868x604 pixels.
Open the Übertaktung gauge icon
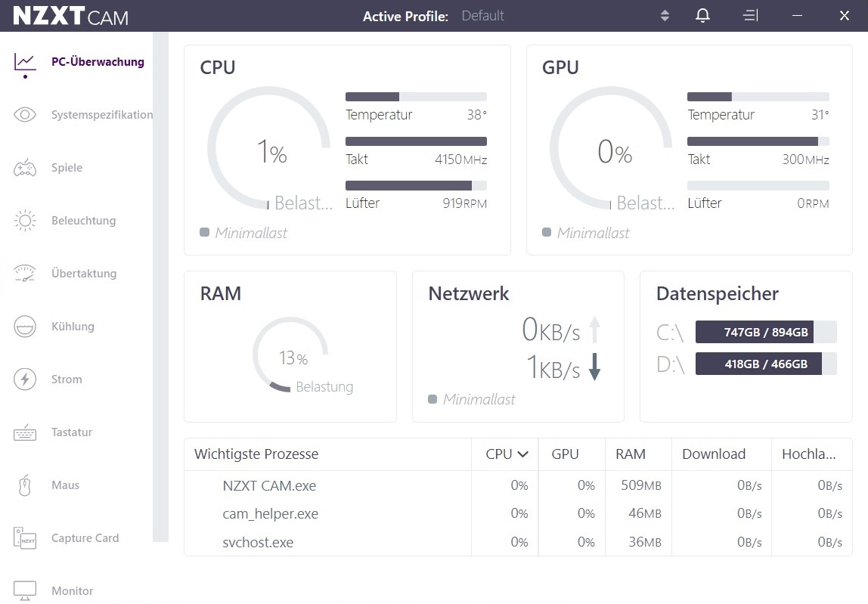(x=25, y=274)
